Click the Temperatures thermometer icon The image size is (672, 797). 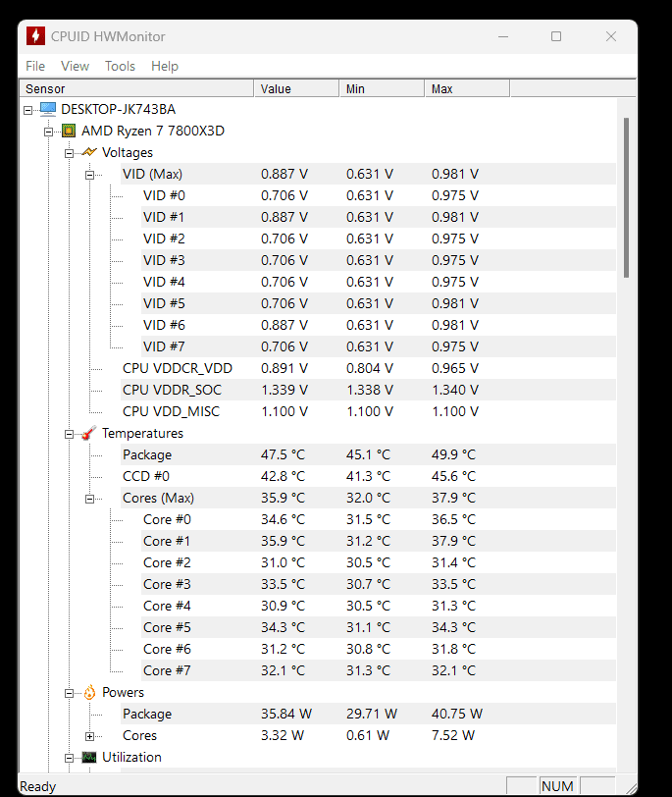point(89,433)
